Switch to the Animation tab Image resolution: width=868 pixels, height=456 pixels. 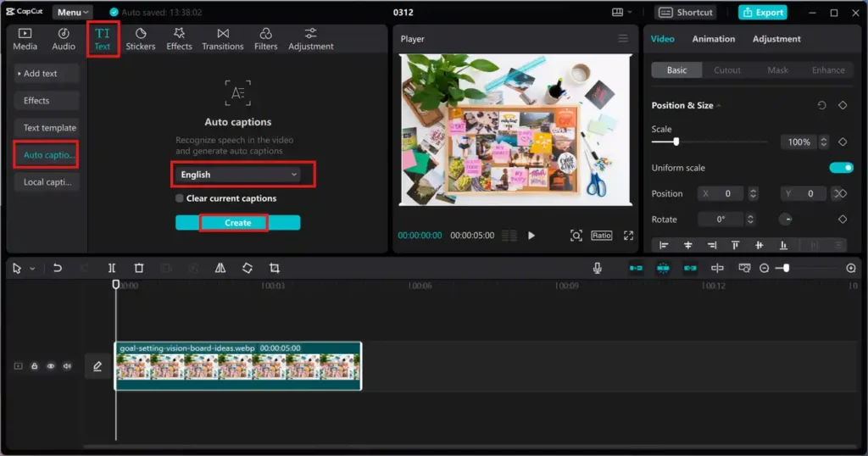(714, 39)
